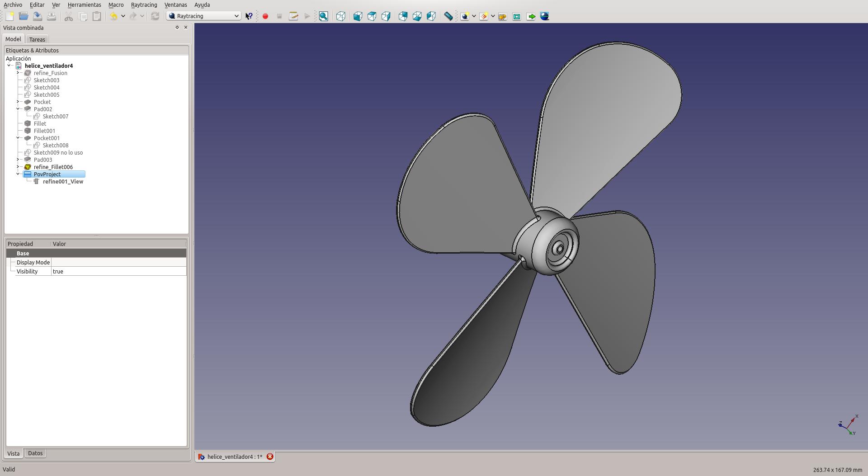Click the What's This help cursor icon

click(249, 16)
